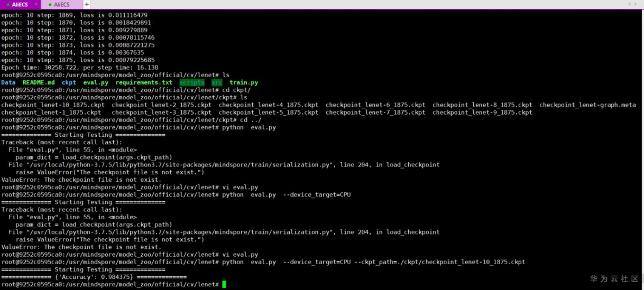Click 'checkpoint_lenet-2_1875.ckpt' file name
644x290 pixels.
[161, 105]
